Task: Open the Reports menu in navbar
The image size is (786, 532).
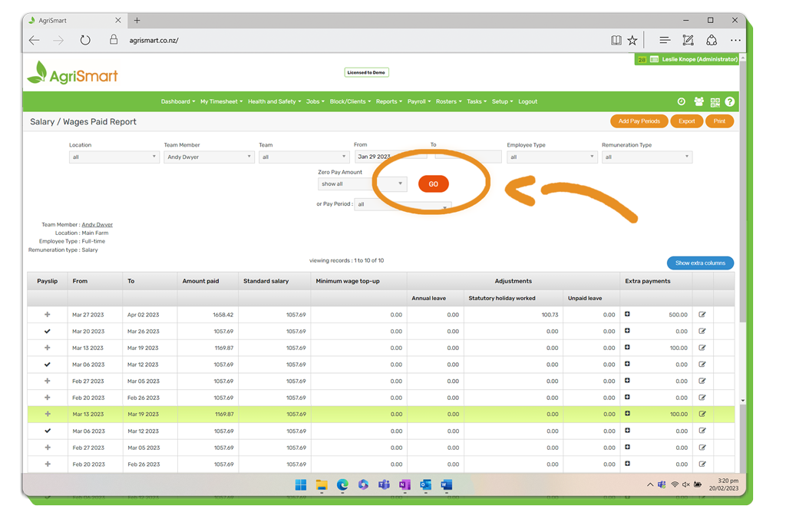Action: pyautogui.click(x=388, y=101)
